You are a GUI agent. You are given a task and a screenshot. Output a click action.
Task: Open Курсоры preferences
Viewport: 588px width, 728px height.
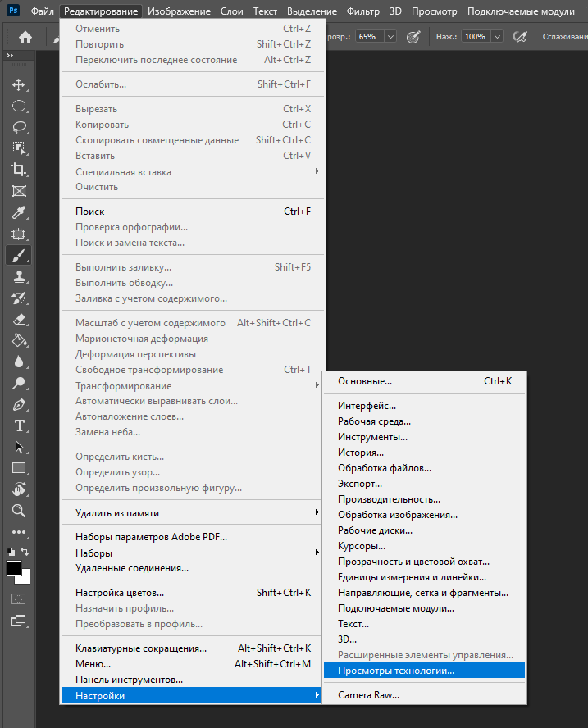coord(425,546)
